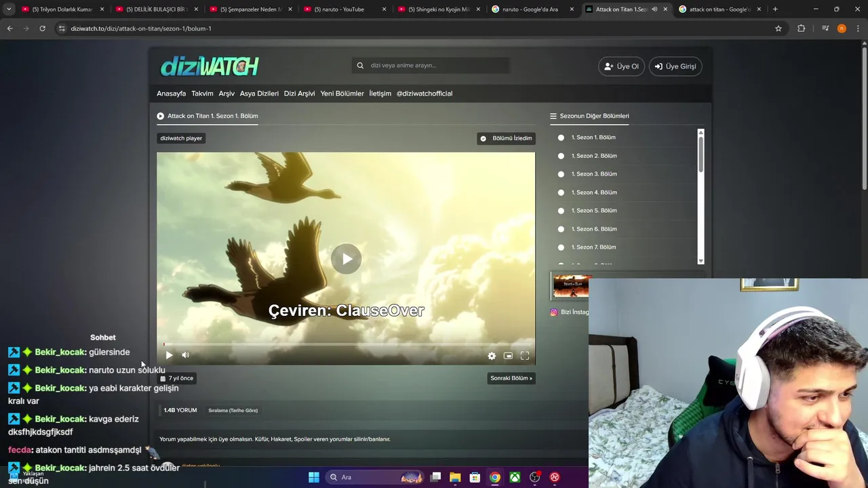The height and width of the screenshot is (488, 868).
Task: Open Takvim in the navigation menu
Action: (202, 94)
